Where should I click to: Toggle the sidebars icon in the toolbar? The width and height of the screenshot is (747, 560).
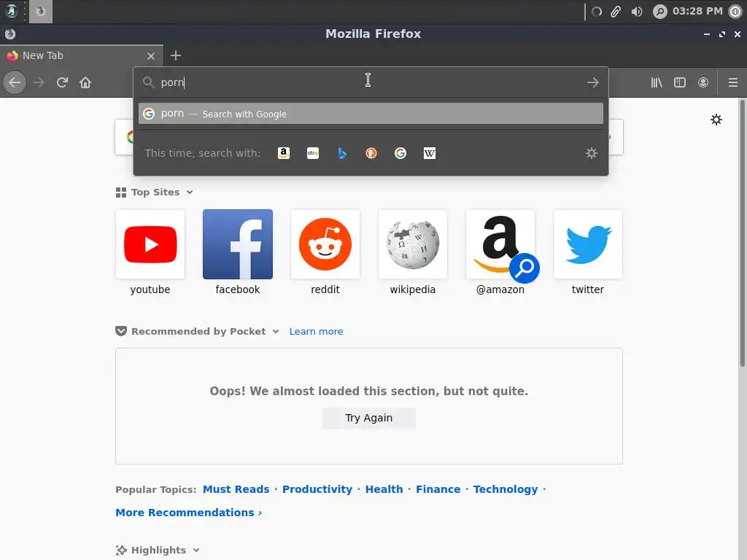tap(680, 82)
